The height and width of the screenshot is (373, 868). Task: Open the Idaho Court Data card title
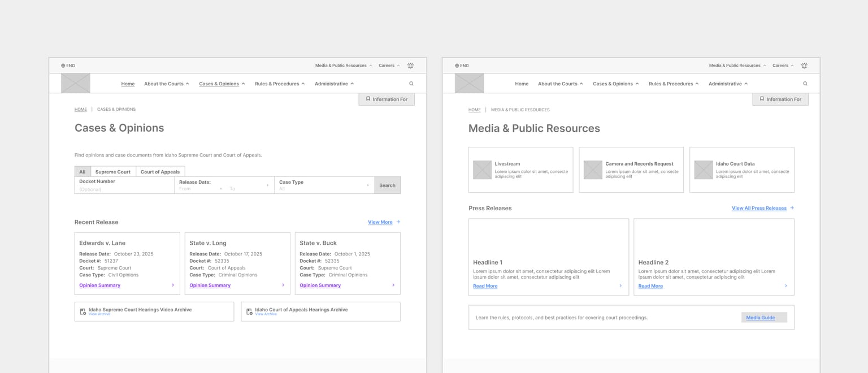[x=735, y=164]
